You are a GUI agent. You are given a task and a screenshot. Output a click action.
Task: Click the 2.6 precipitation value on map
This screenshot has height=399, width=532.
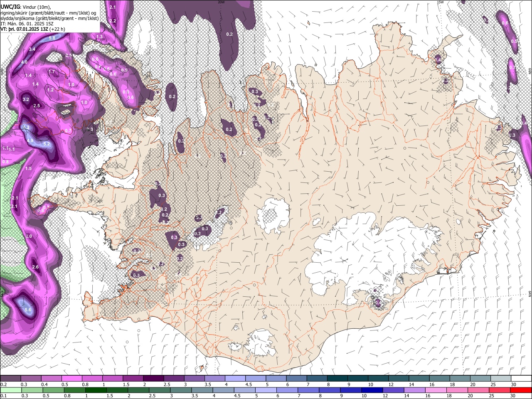click(x=35, y=267)
